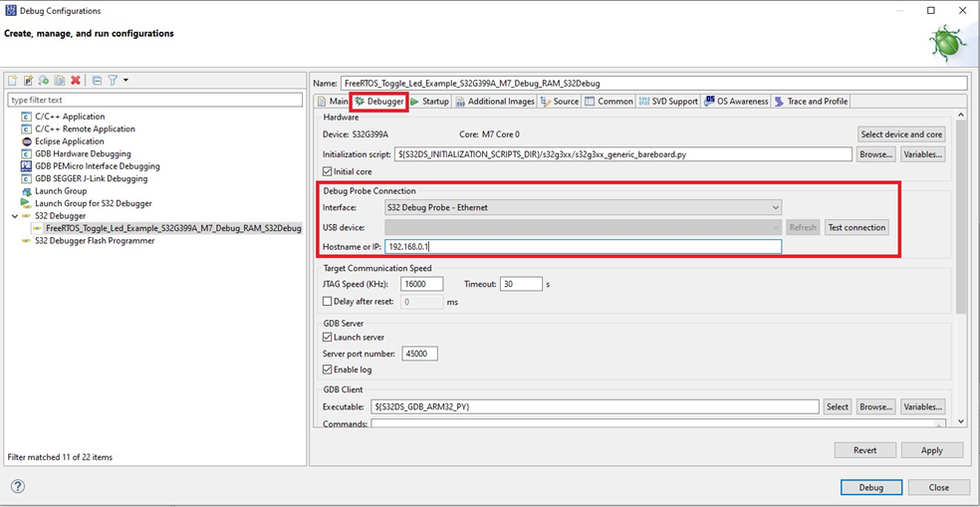Start session with the Debug button
The width and height of the screenshot is (980, 507).
[x=871, y=488]
